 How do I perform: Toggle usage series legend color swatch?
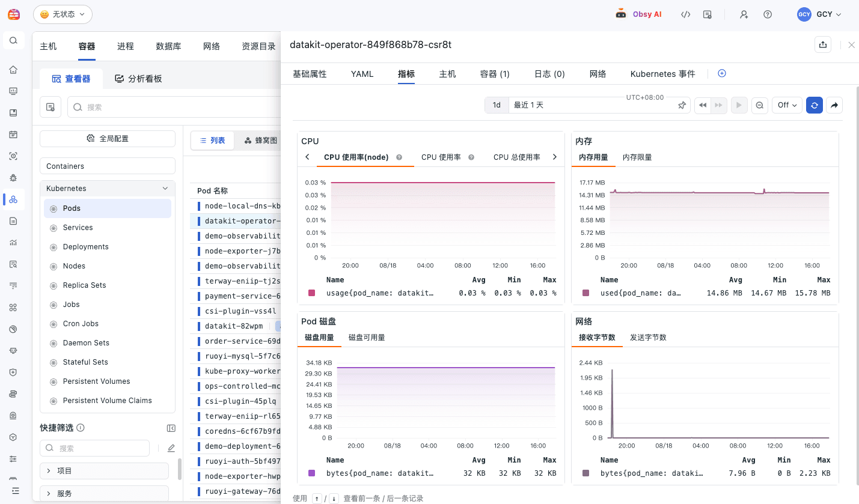click(311, 293)
